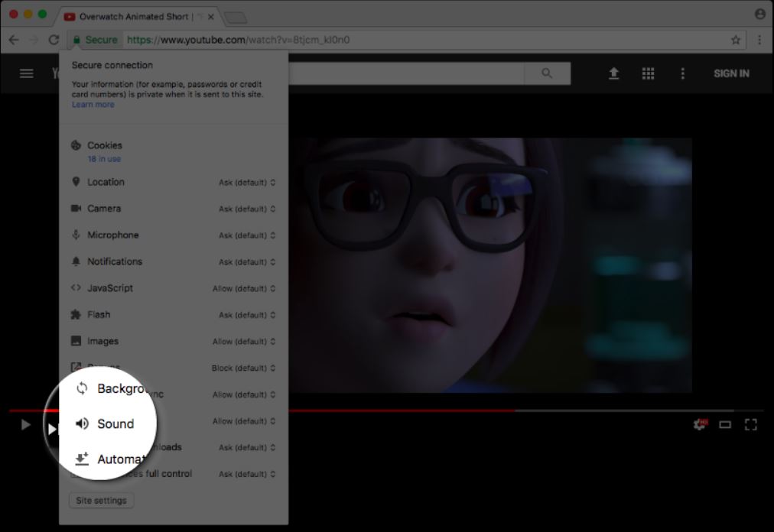The image size is (774, 532).
Task: Bookmark page with star icon
Action: tap(736, 40)
